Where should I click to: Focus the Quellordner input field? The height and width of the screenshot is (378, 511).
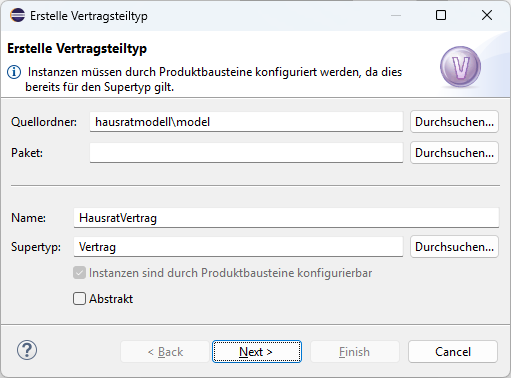[x=246, y=122]
